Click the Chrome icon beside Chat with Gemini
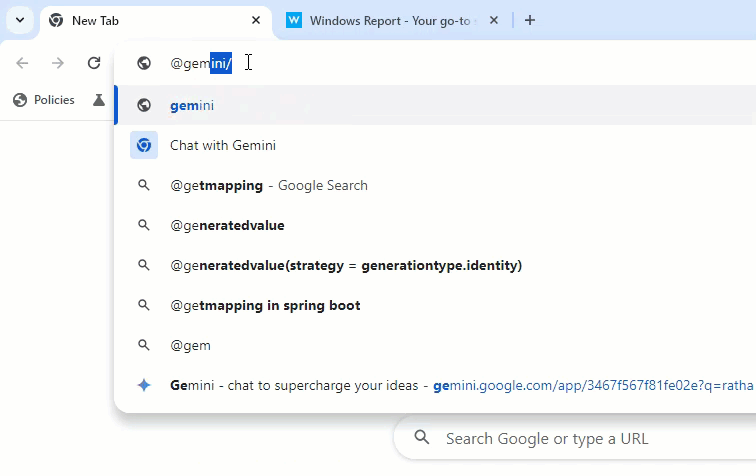 144,145
